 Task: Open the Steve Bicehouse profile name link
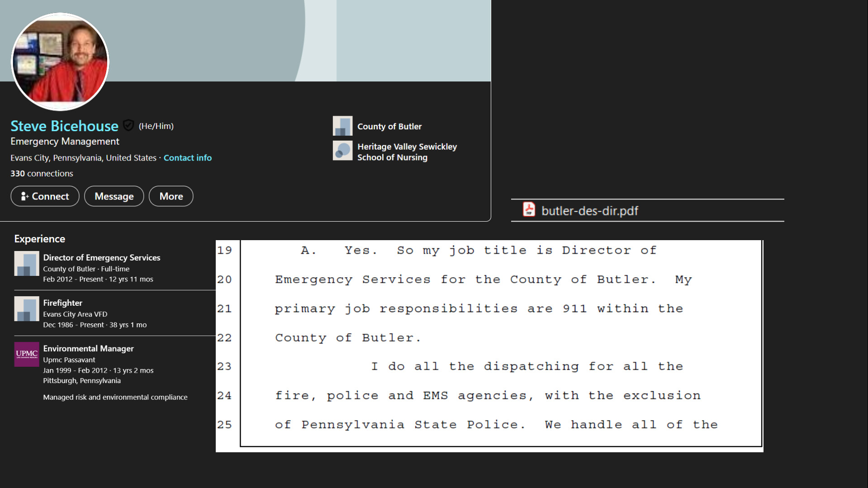click(x=64, y=126)
